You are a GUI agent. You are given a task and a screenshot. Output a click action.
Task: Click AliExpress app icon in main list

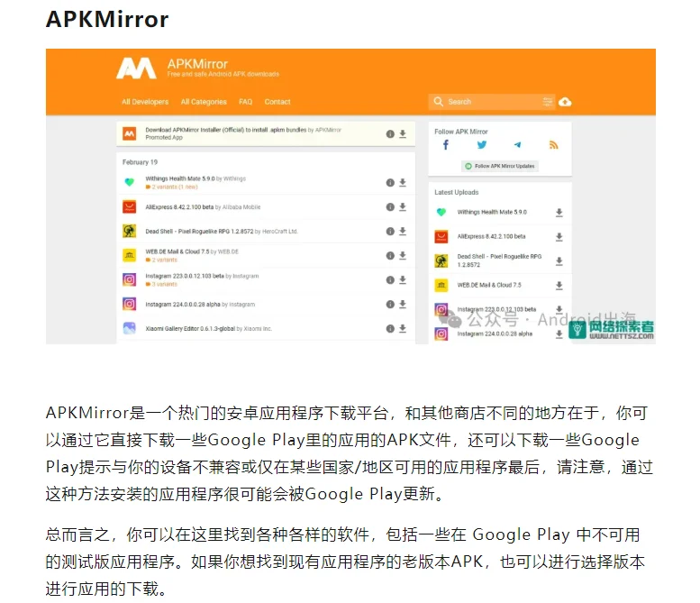(x=130, y=206)
